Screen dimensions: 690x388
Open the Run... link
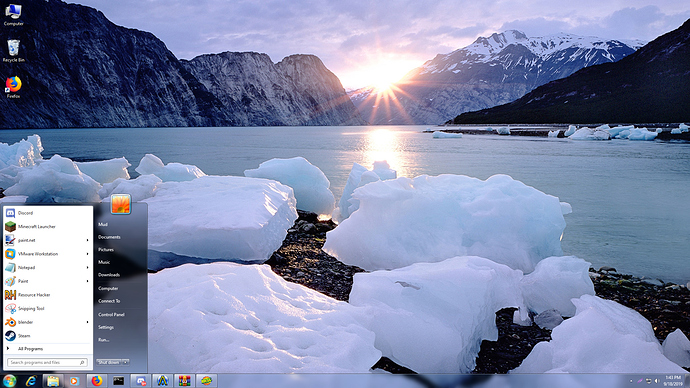click(103, 340)
